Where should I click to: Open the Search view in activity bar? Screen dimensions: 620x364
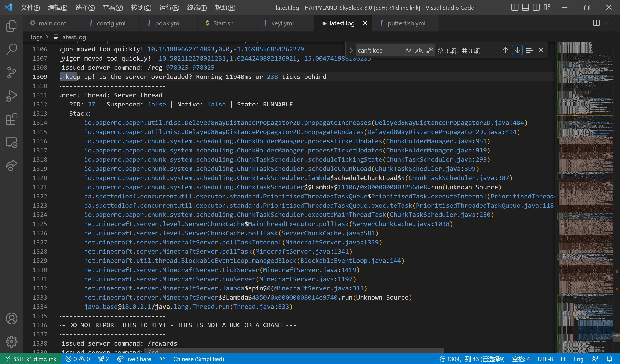coord(11,49)
